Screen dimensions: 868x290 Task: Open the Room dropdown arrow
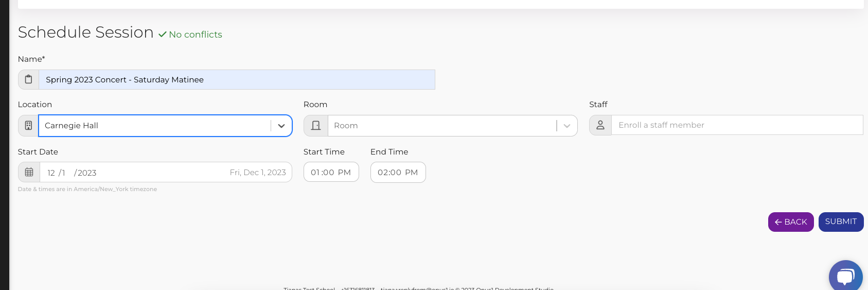click(x=567, y=126)
